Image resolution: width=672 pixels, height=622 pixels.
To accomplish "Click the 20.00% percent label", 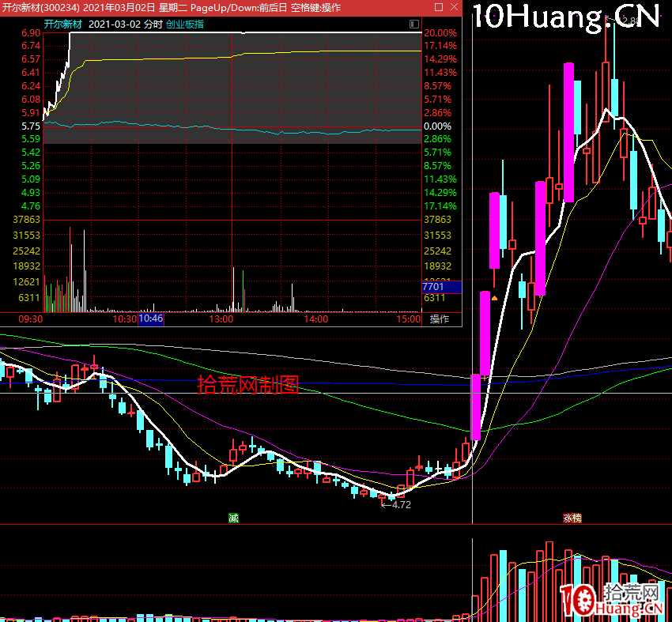I will click(x=440, y=33).
